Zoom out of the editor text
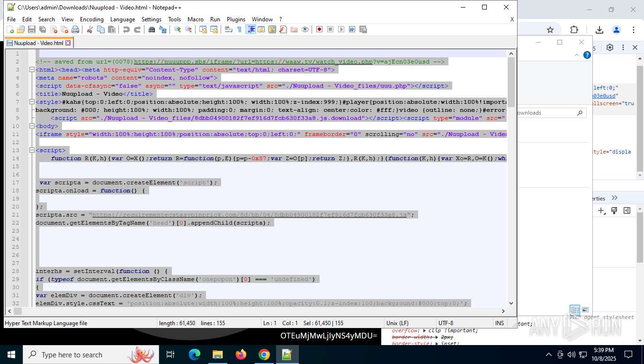The width and height of the screenshot is (644, 364). point(188,29)
